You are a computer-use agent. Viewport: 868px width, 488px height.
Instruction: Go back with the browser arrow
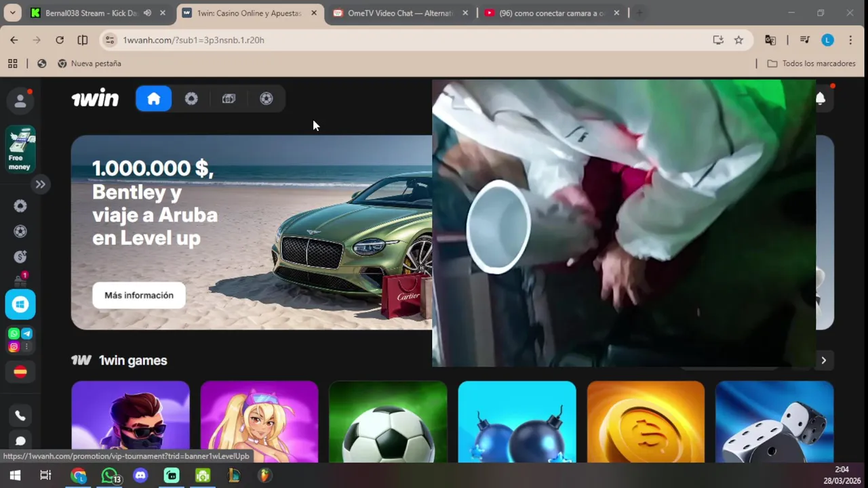pos(14,40)
